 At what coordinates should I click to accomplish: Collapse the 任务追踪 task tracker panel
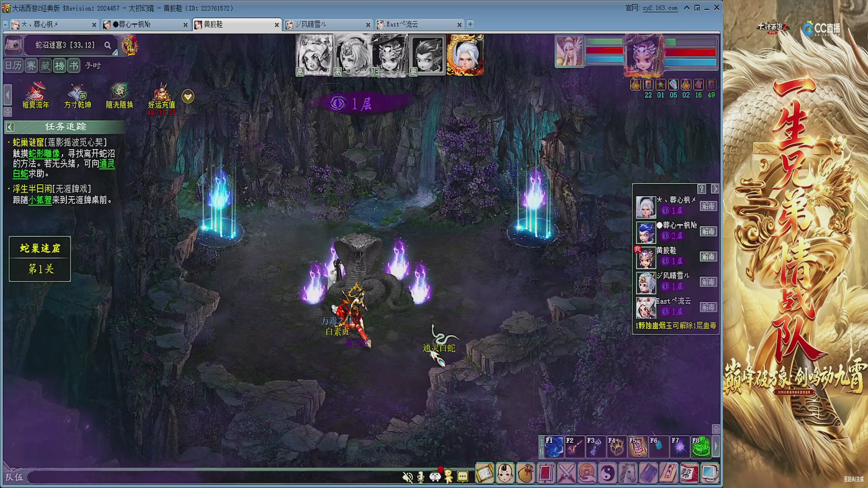pos(10,127)
